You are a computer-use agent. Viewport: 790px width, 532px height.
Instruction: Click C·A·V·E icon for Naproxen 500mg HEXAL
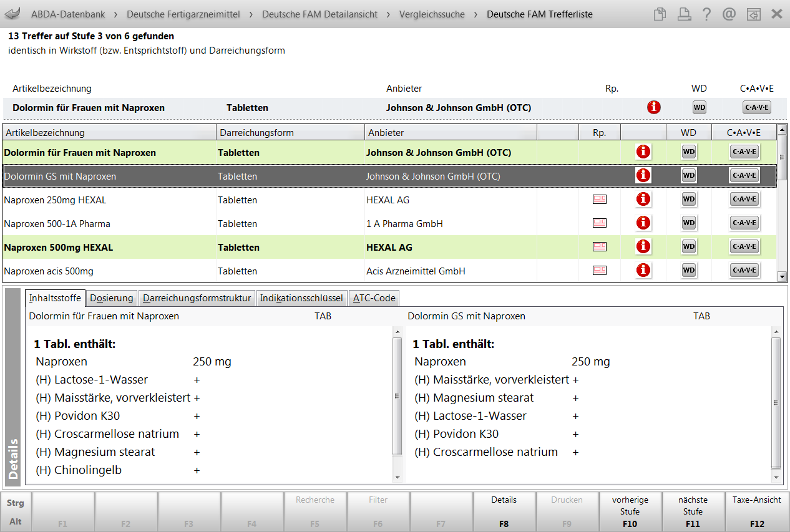pyautogui.click(x=744, y=247)
